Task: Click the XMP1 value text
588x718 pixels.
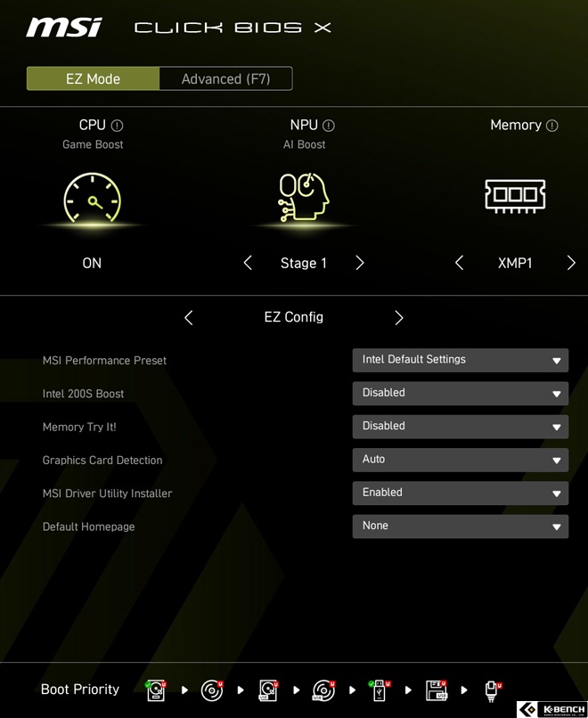Action: click(515, 263)
